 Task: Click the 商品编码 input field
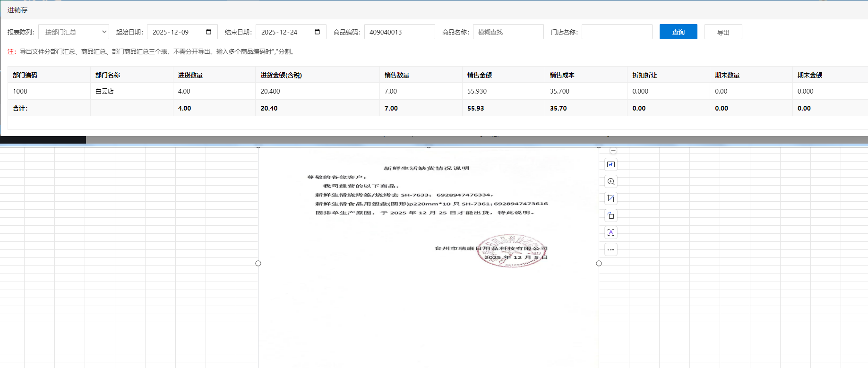pyautogui.click(x=399, y=32)
